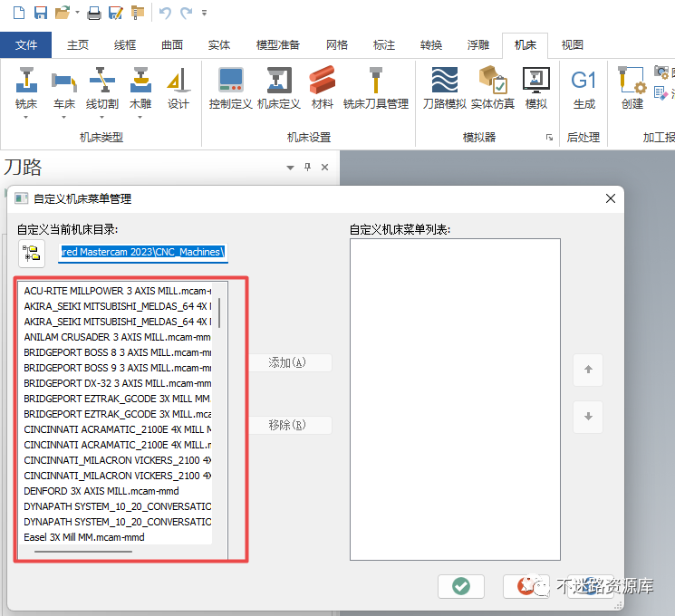Expand the 线切割 dropdown arrow

102,117
